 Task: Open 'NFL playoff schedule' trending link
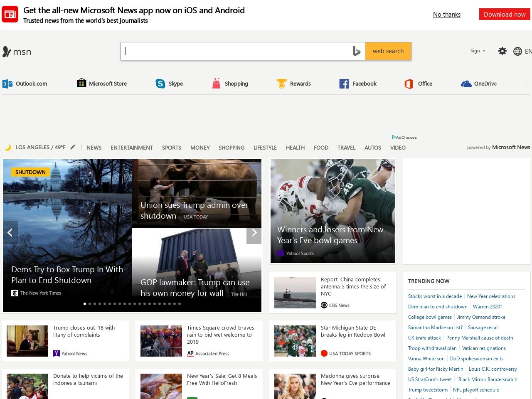click(476, 390)
